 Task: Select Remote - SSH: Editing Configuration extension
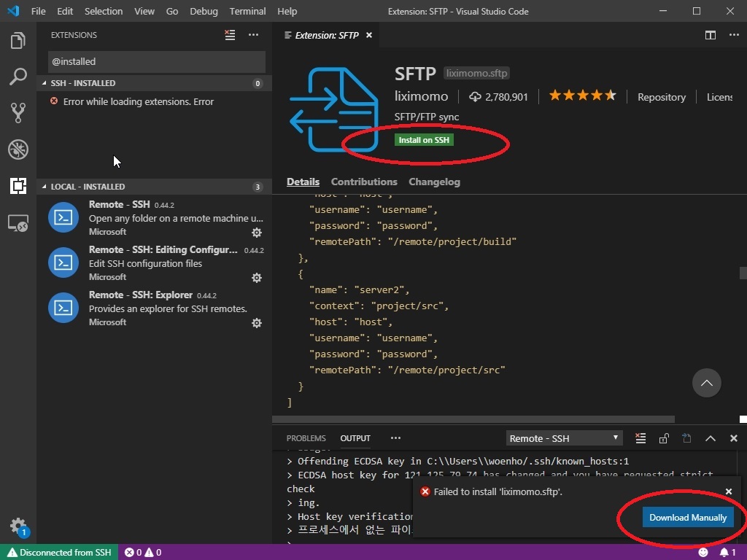(154, 262)
